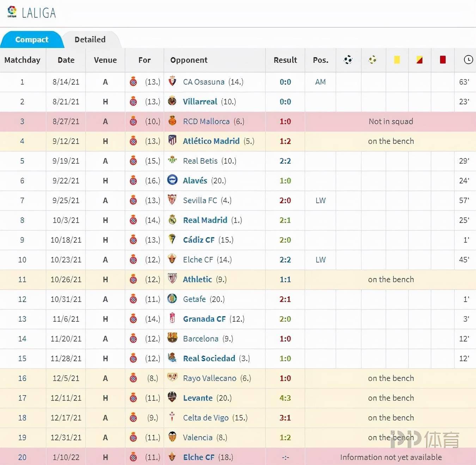Click the second yellow card icon header

[x=419, y=60]
